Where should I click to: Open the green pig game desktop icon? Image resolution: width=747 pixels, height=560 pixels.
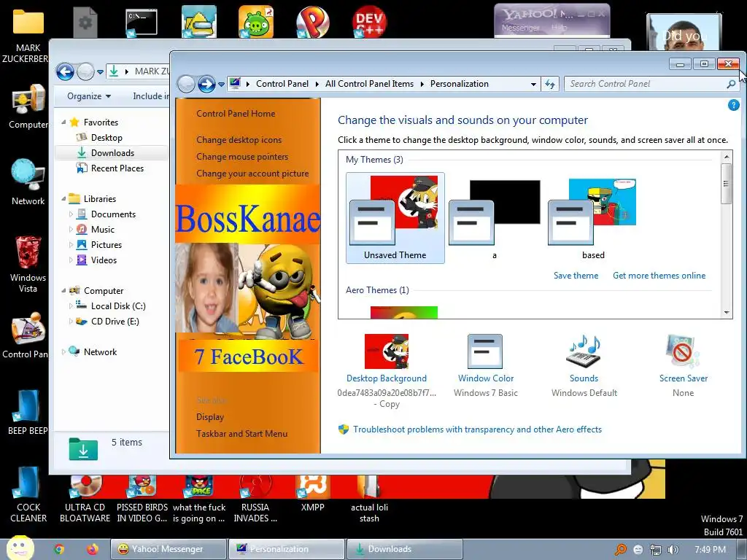click(x=256, y=21)
